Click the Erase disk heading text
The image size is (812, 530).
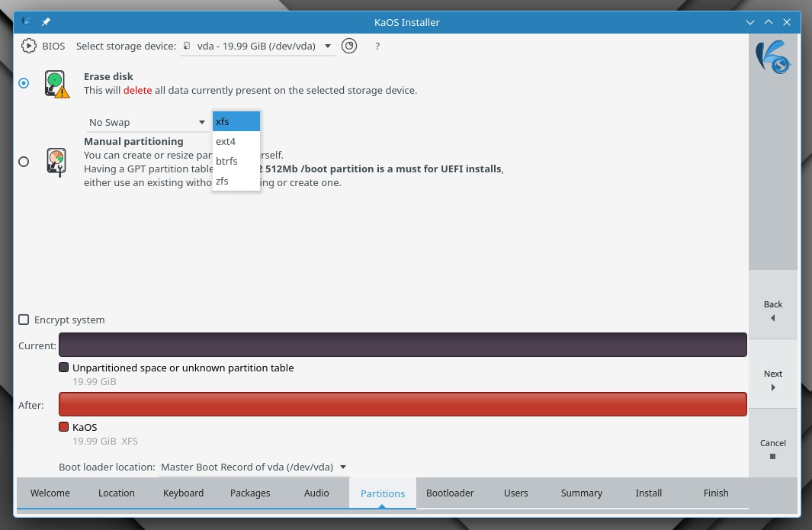coord(108,77)
